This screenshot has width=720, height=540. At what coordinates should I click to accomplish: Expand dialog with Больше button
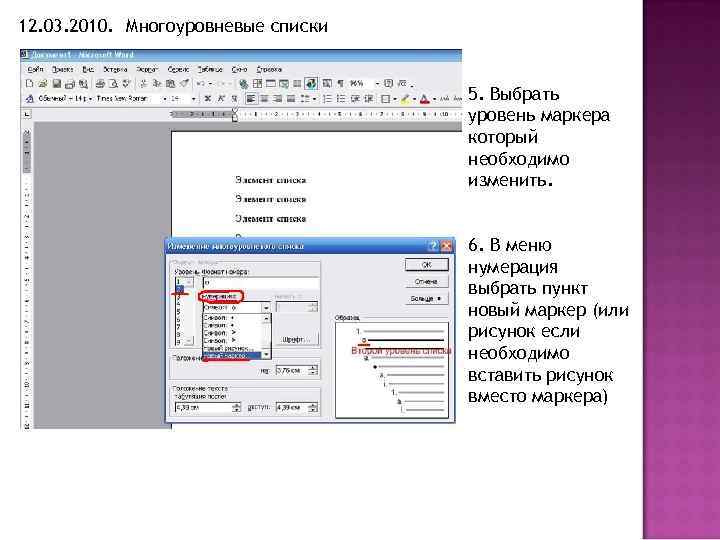click(427, 298)
